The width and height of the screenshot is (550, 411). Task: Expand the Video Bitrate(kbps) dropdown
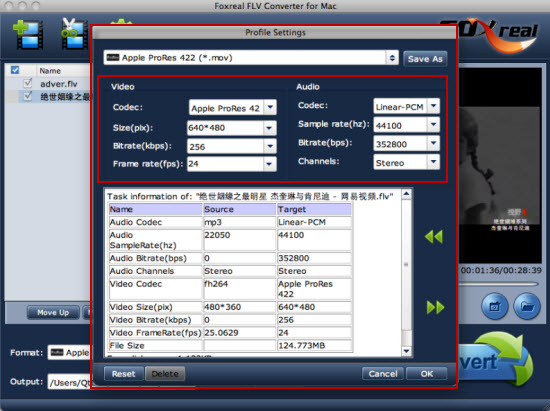tap(269, 146)
